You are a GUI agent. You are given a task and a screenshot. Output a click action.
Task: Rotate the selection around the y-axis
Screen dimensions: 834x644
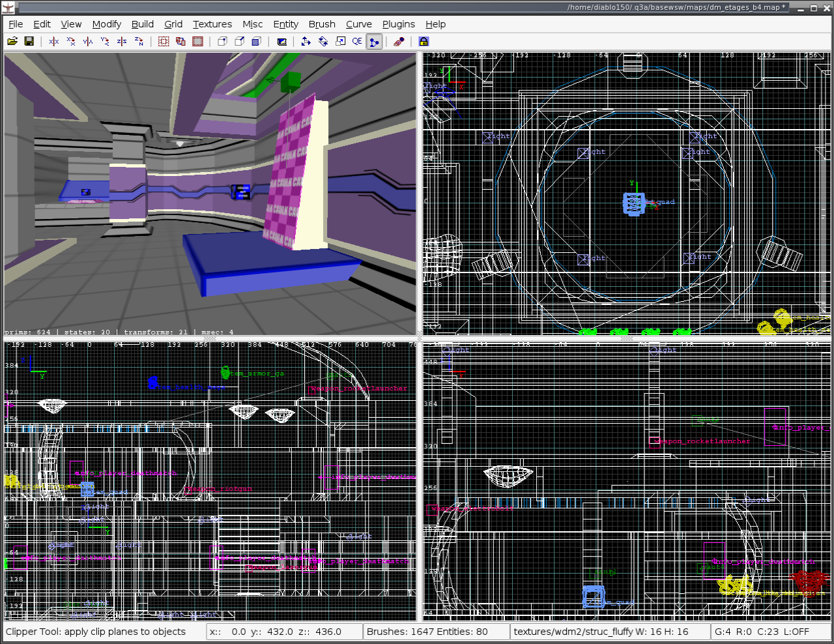pos(105,41)
